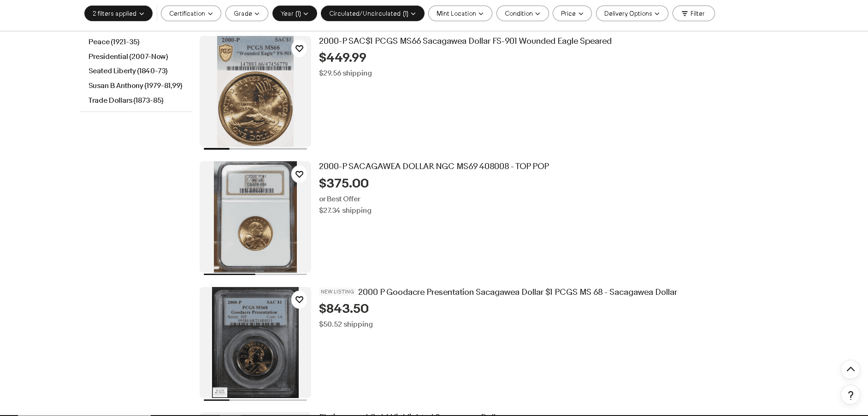Select Peace (1921-35) in sidebar
The width and height of the screenshot is (868, 416).
click(114, 42)
